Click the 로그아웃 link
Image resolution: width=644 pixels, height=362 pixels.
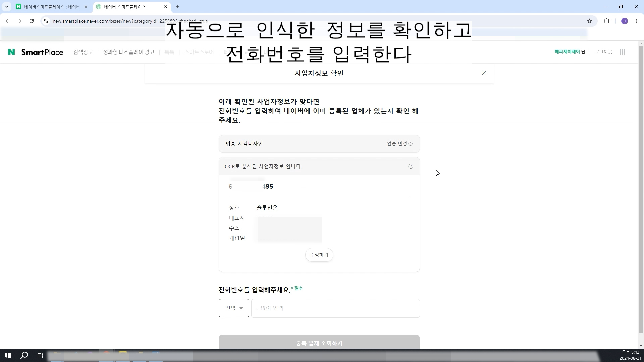(x=603, y=52)
